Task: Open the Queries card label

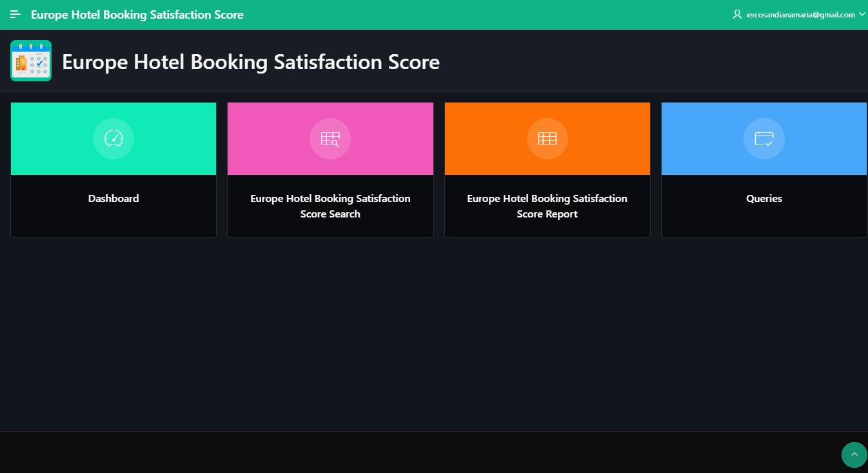Action: [764, 199]
